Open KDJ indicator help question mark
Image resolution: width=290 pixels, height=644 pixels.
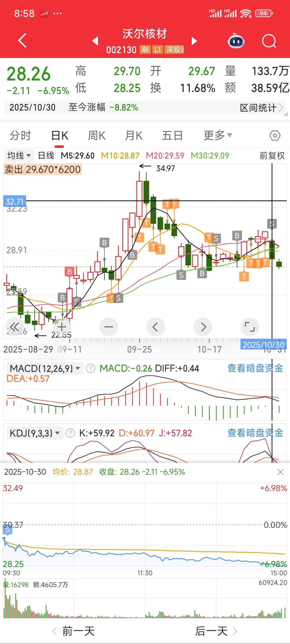(70, 433)
